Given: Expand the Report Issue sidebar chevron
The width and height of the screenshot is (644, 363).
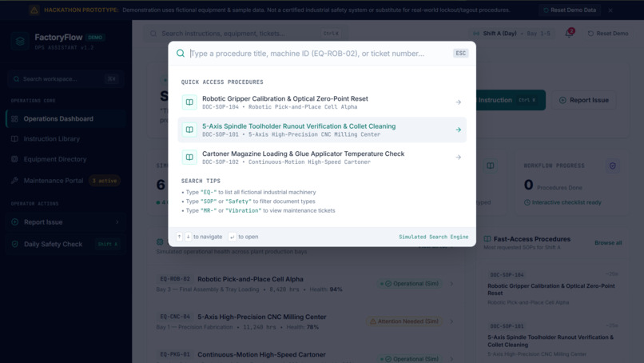Looking at the screenshot, I should 117,222.
